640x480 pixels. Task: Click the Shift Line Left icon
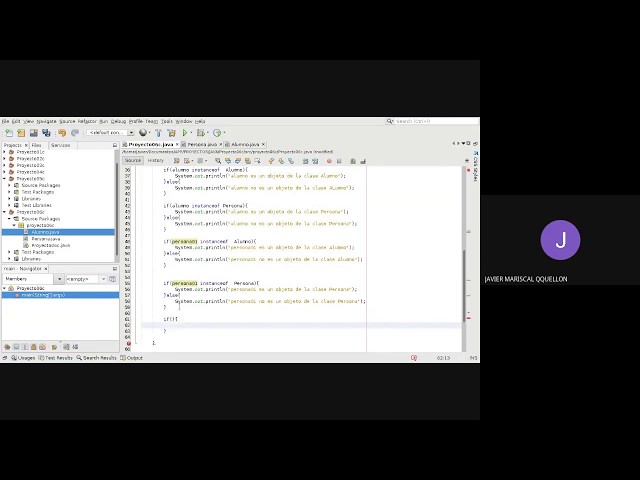click(x=305, y=161)
